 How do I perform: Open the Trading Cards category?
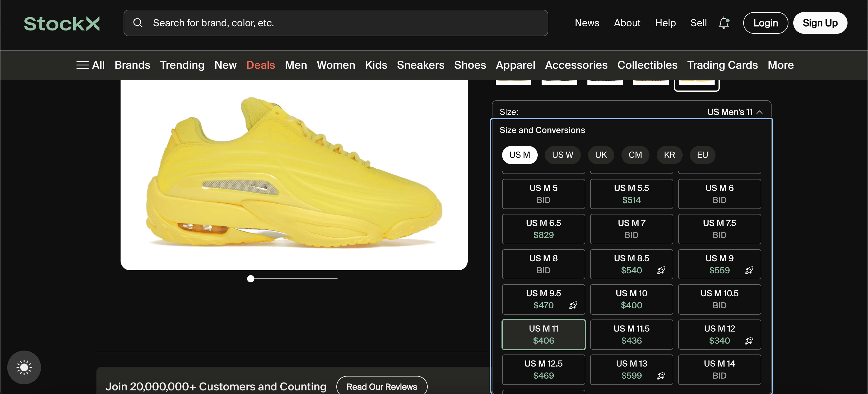tap(722, 65)
